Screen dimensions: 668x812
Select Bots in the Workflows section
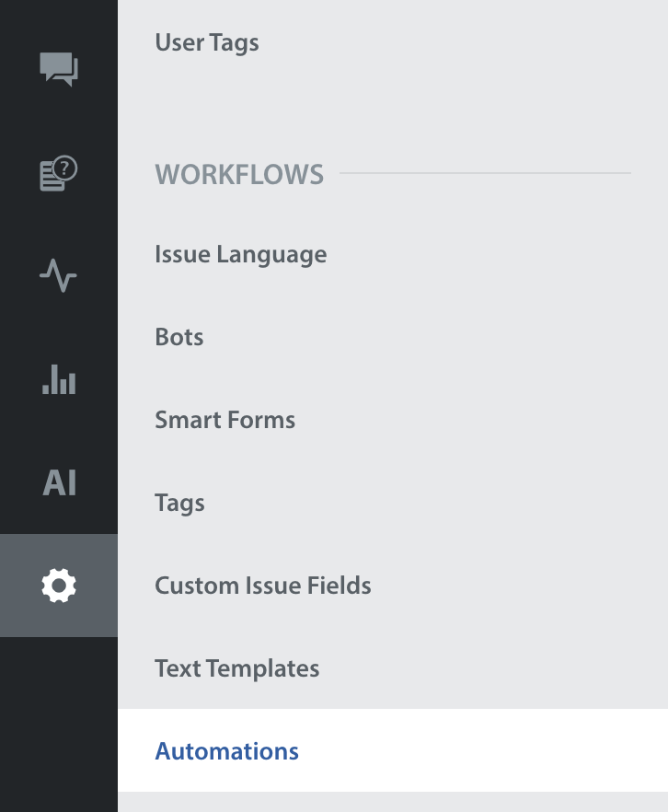(179, 337)
